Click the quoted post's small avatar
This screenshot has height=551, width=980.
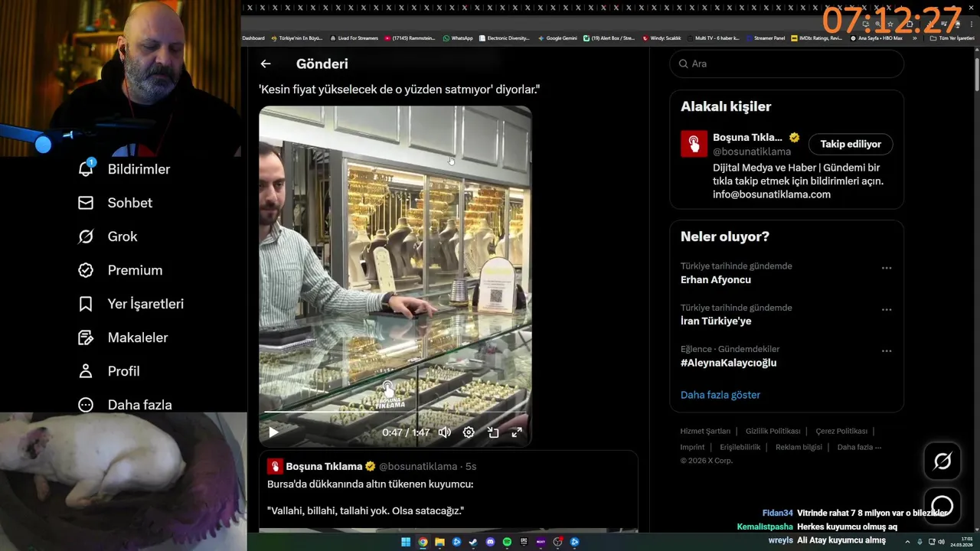(x=274, y=466)
